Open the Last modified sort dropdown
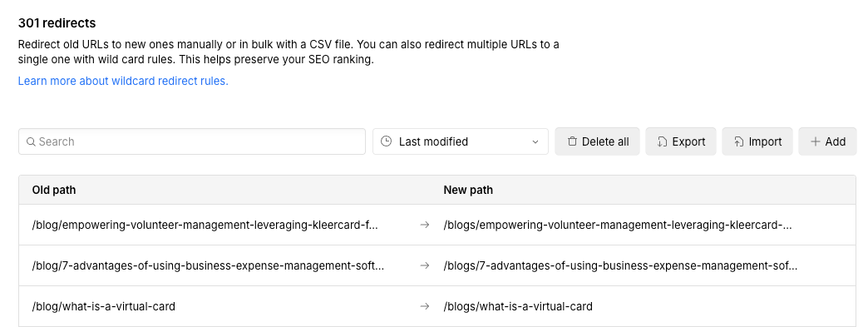The width and height of the screenshot is (868, 327). click(x=461, y=141)
